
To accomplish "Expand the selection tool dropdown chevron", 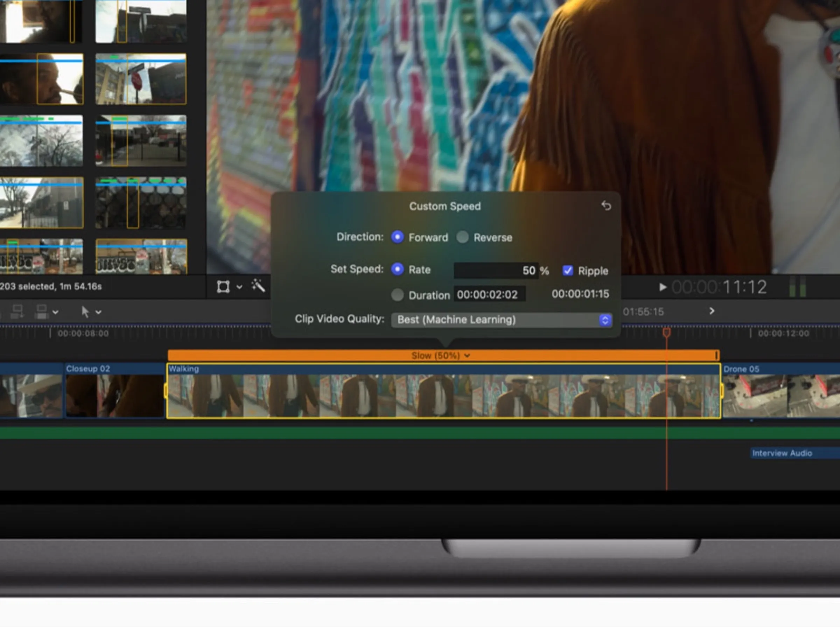I will coord(98,312).
